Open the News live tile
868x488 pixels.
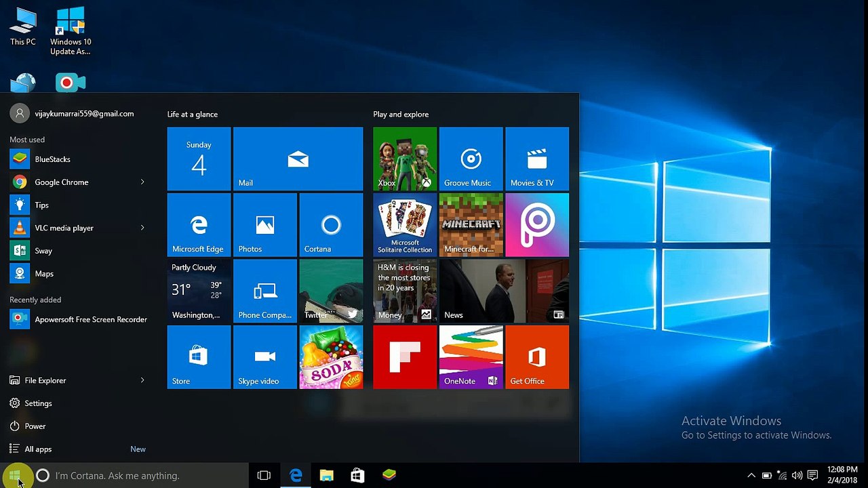tap(504, 291)
